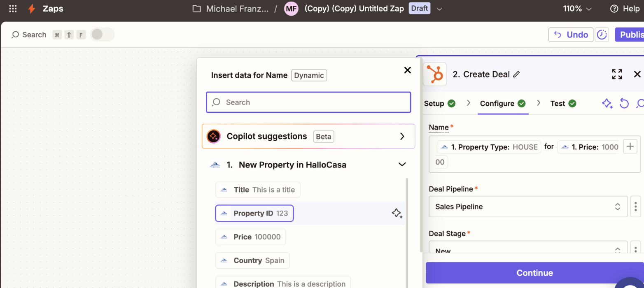Open the apps grid menu icon

point(13,9)
